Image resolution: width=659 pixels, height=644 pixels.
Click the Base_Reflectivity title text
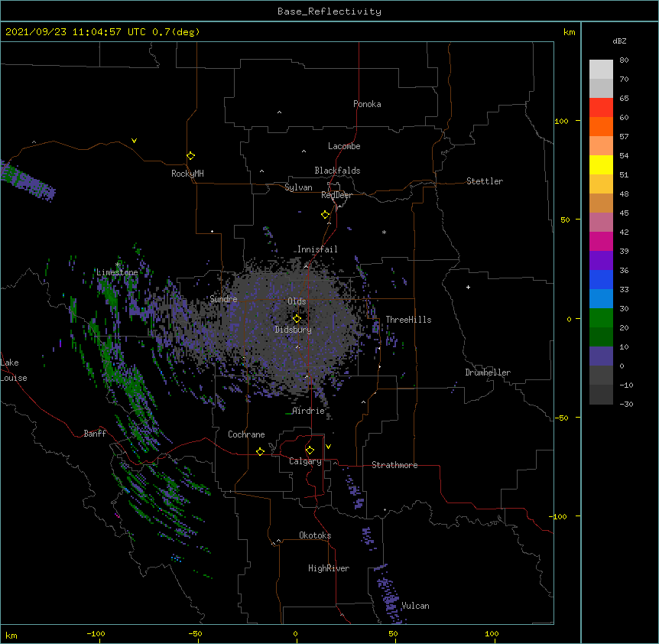point(329,11)
